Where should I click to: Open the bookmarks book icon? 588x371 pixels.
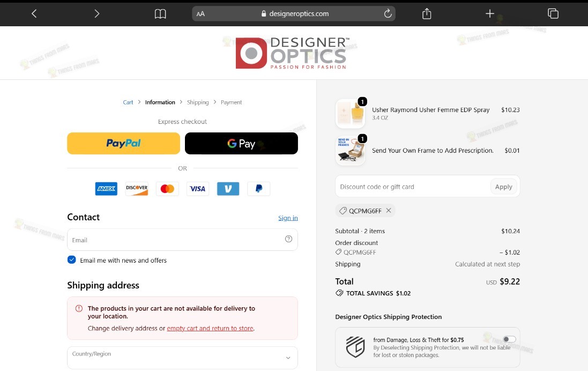(160, 14)
